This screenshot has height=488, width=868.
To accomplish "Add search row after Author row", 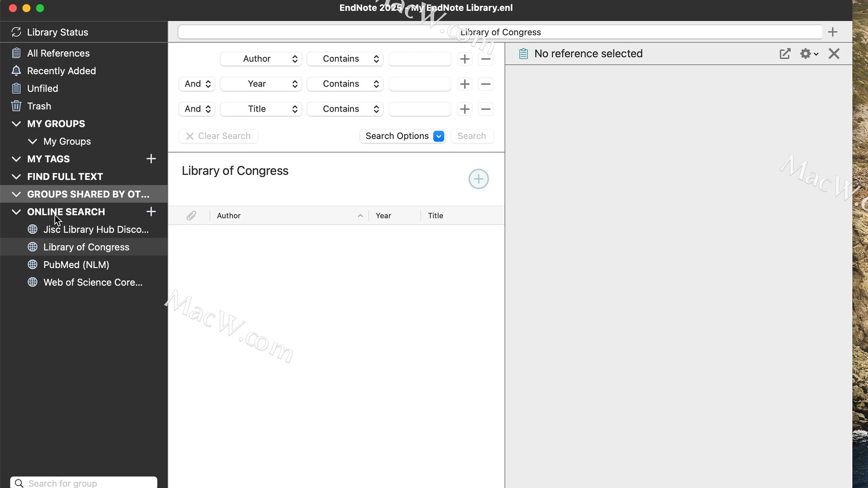I will click(x=465, y=59).
